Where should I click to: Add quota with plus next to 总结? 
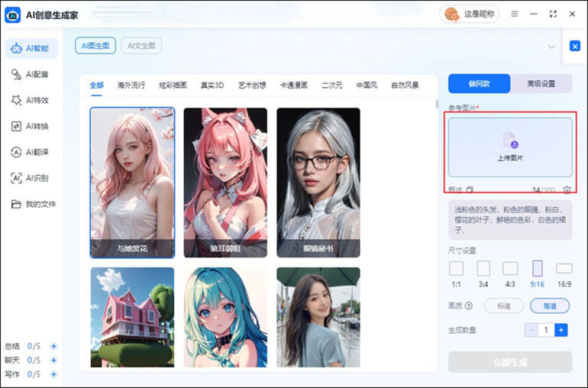(53, 346)
